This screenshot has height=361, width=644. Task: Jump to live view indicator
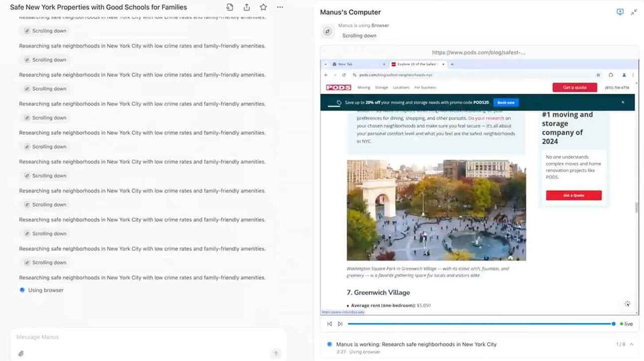(x=626, y=324)
